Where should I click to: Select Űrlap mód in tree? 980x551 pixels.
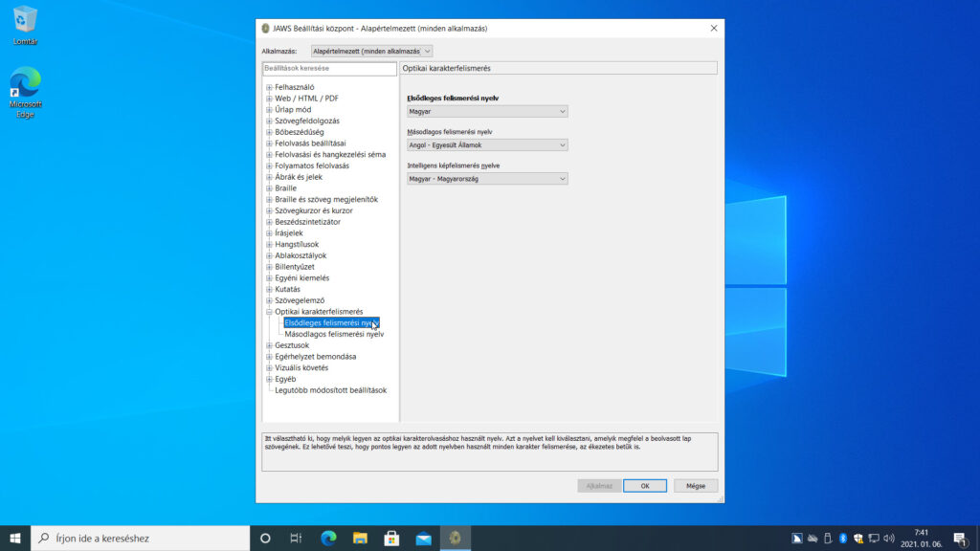(293, 109)
